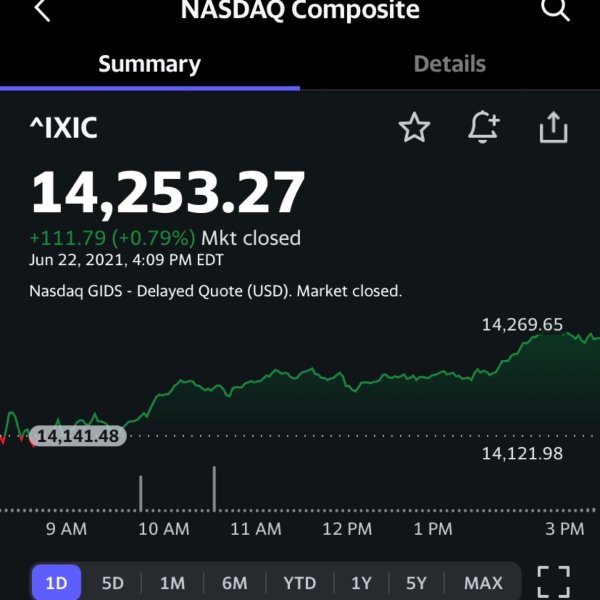The height and width of the screenshot is (600, 600).
Task: Select the 1D chart range
Action: pyautogui.click(x=57, y=582)
